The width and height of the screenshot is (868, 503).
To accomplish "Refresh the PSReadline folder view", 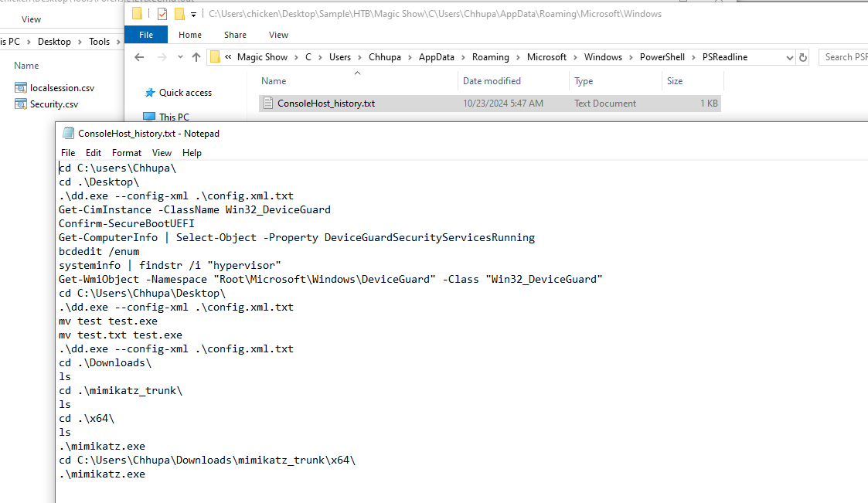I will 804,57.
